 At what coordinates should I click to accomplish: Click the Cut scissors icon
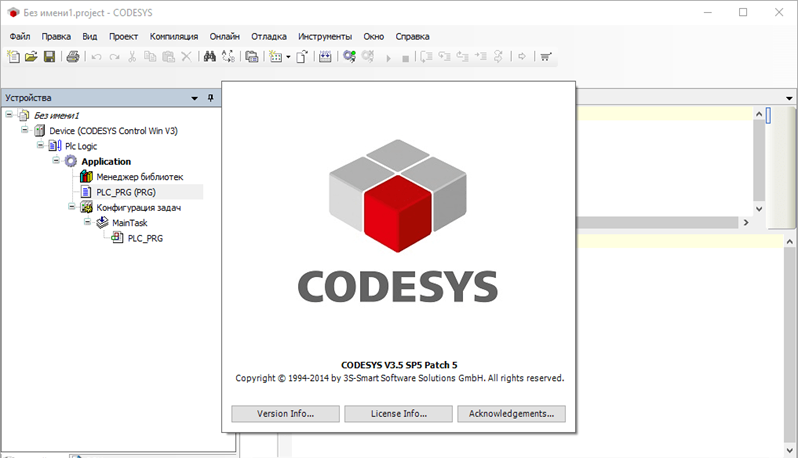coord(132,56)
